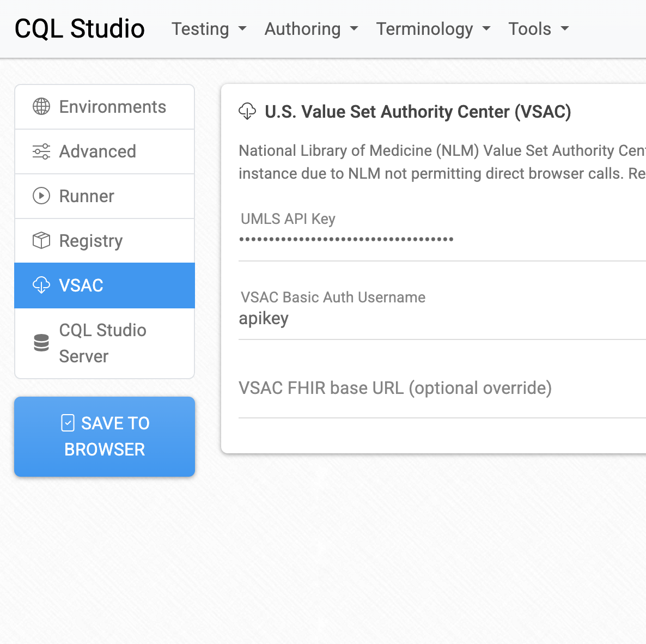Click the CQL Studio brand link
646x644 pixels.
click(80, 29)
